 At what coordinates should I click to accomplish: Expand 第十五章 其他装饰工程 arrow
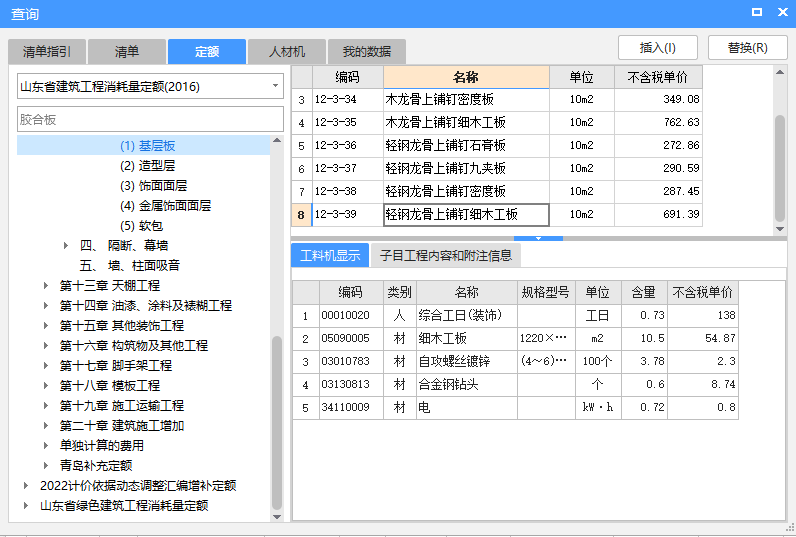[x=46, y=325]
